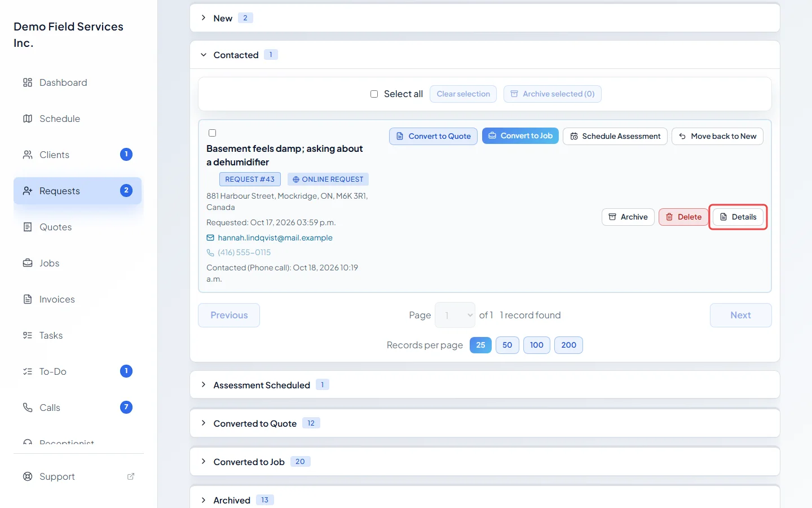Click the trash icon on Delete
The width and height of the screenshot is (812, 508).
pyautogui.click(x=669, y=217)
